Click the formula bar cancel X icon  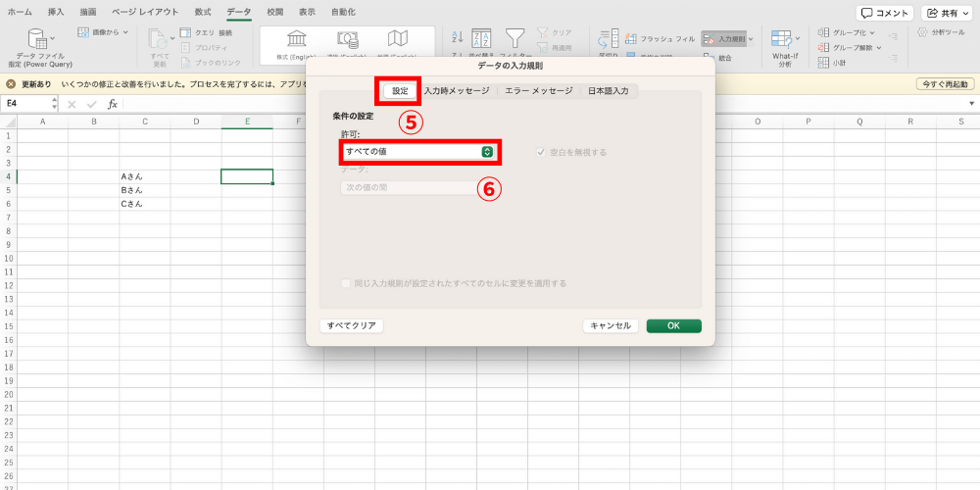tap(72, 104)
